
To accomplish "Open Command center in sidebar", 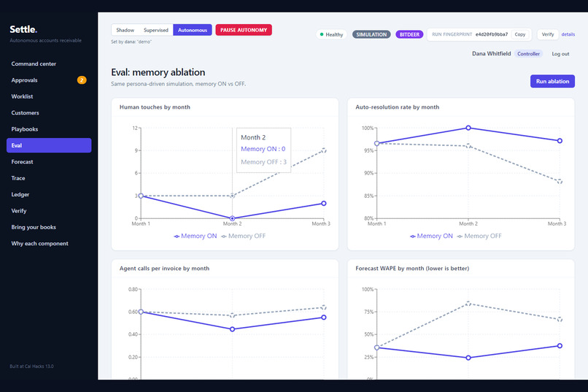I will coord(49,64).
